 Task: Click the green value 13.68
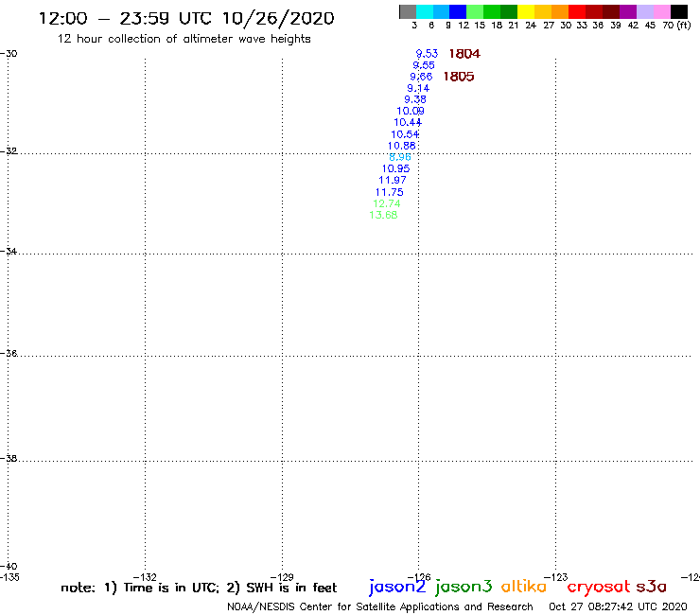click(383, 215)
